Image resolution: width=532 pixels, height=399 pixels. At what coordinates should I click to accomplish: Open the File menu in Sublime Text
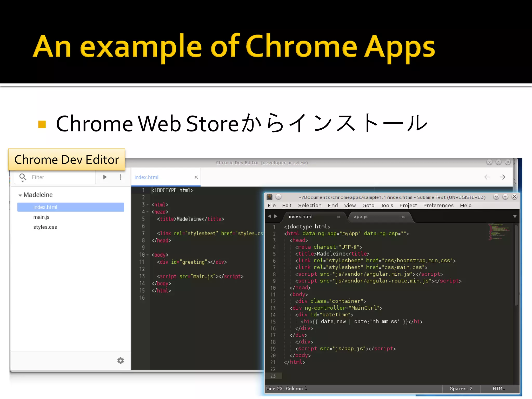tap(271, 205)
